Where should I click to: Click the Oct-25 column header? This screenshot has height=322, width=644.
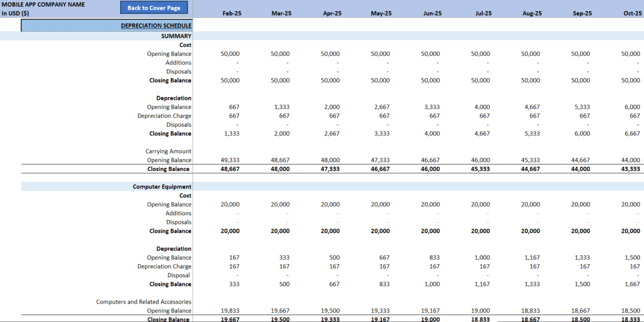coord(633,13)
